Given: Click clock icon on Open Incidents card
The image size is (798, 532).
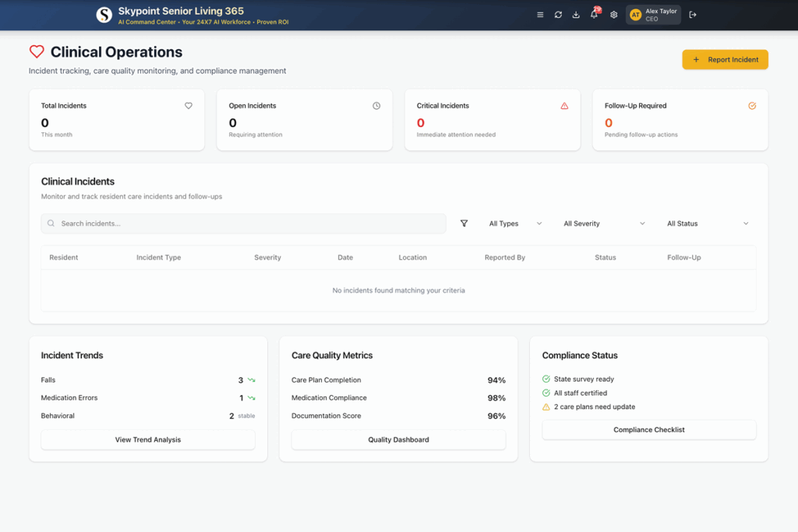Looking at the screenshot, I should 376,106.
